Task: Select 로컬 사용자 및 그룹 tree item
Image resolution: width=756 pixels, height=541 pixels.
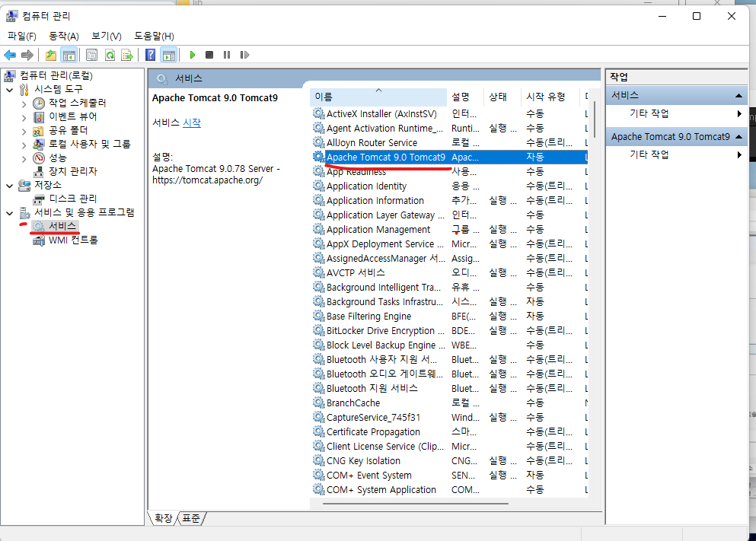Action: (x=90, y=144)
